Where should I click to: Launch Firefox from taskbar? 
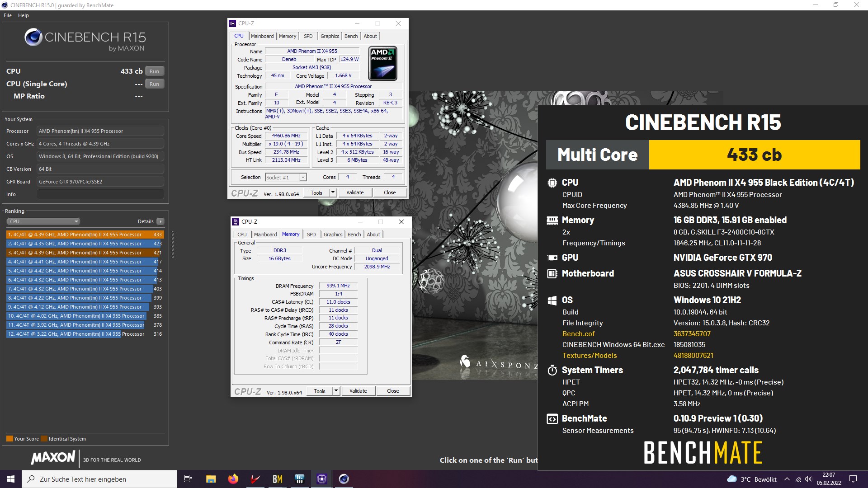(233, 479)
